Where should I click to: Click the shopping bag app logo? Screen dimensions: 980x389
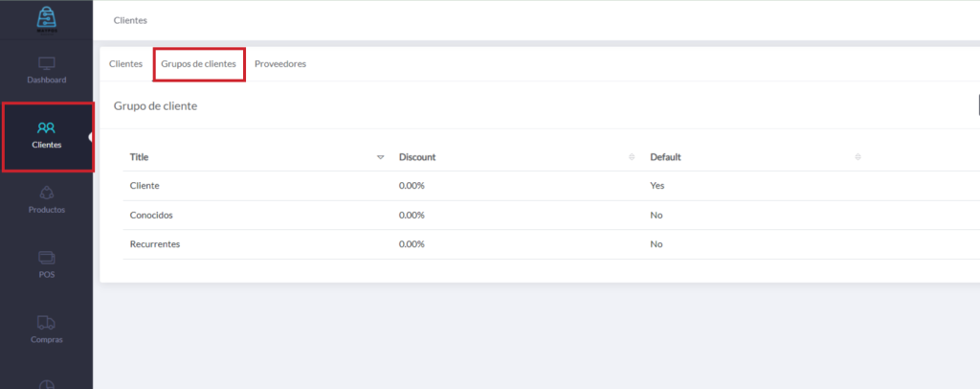pos(46,17)
